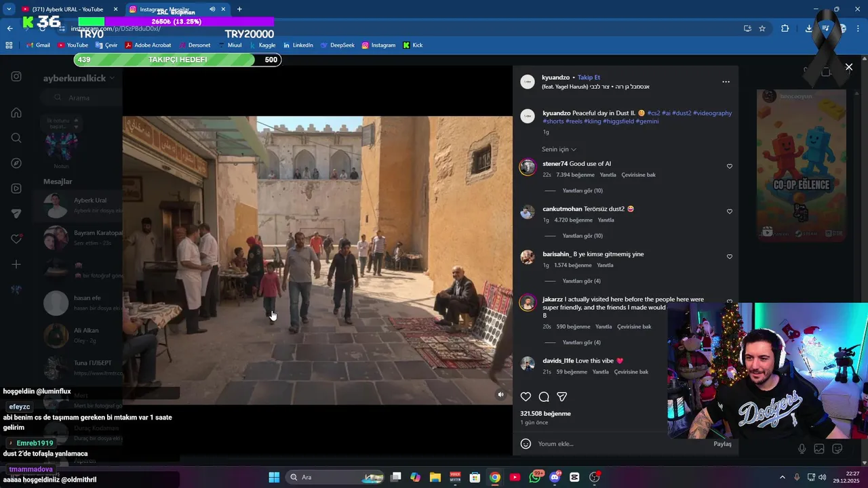Open the DeepSeek bookmark

pos(337,45)
